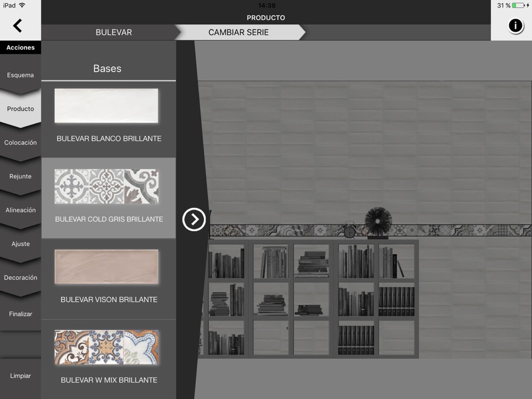Tap the back arrow icon
532x399 pixels.
[x=18, y=26]
